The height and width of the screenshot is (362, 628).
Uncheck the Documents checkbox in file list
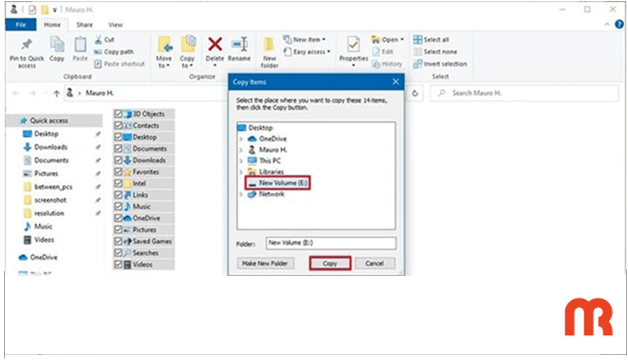118,149
